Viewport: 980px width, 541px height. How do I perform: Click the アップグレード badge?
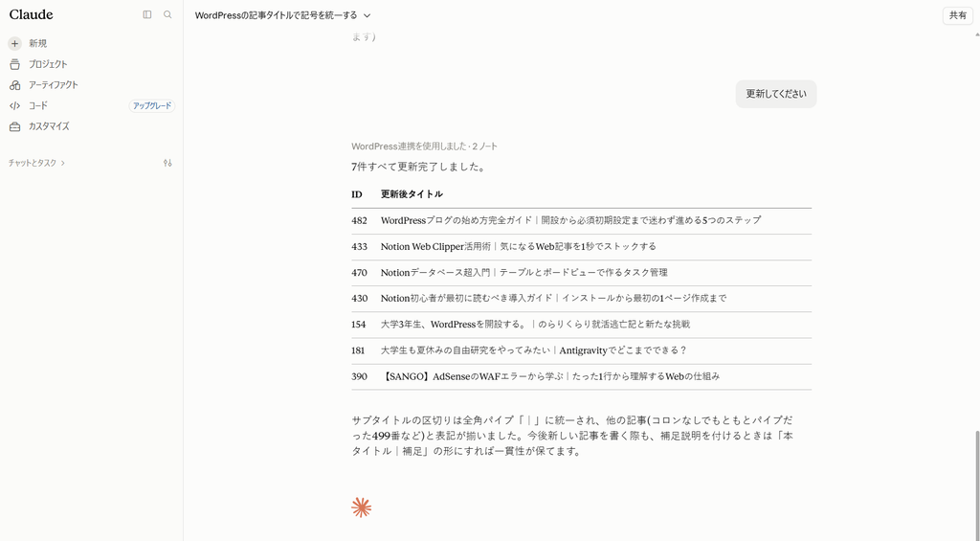(x=152, y=105)
